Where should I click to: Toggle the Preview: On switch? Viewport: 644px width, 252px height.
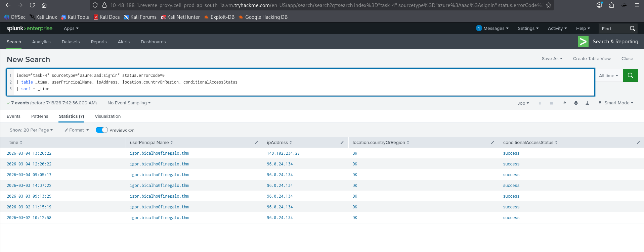102,130
